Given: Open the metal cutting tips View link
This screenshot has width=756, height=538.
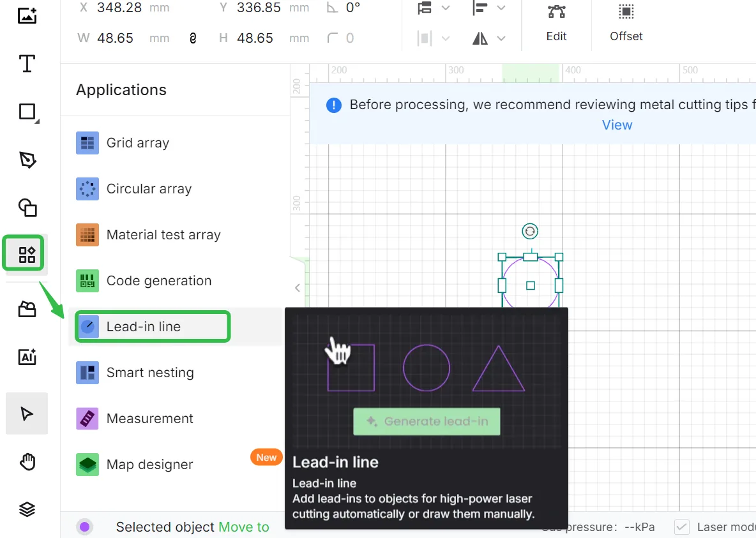Looking at the screenshot, I should click(x=617, y=125).
